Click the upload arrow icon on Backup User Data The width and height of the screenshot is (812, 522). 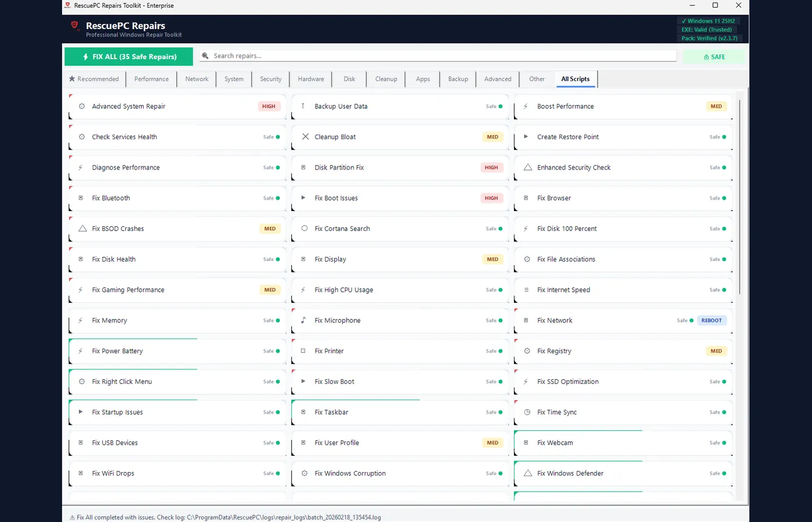303,106
